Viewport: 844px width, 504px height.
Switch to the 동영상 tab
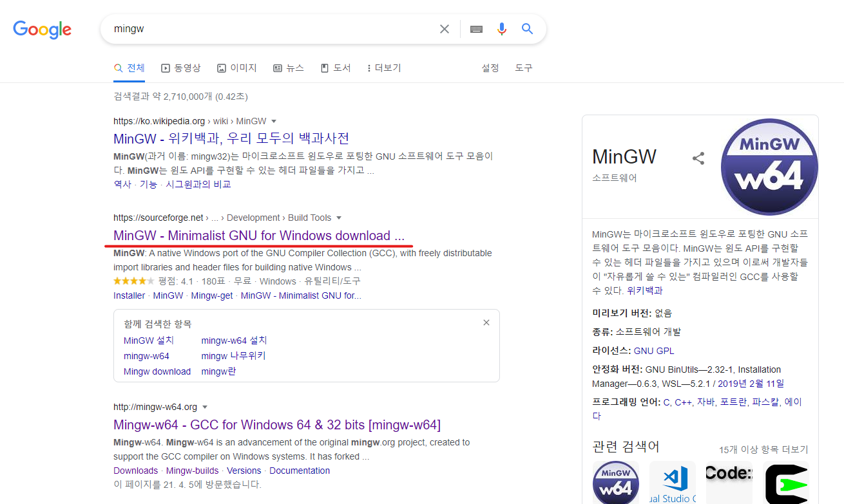point(181,68)
